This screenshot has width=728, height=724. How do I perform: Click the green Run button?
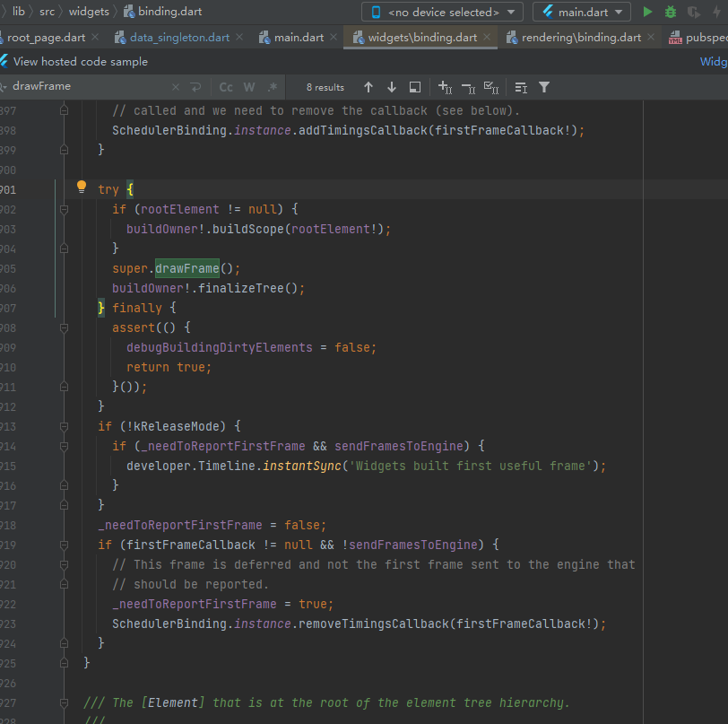[x=647, y=13]
